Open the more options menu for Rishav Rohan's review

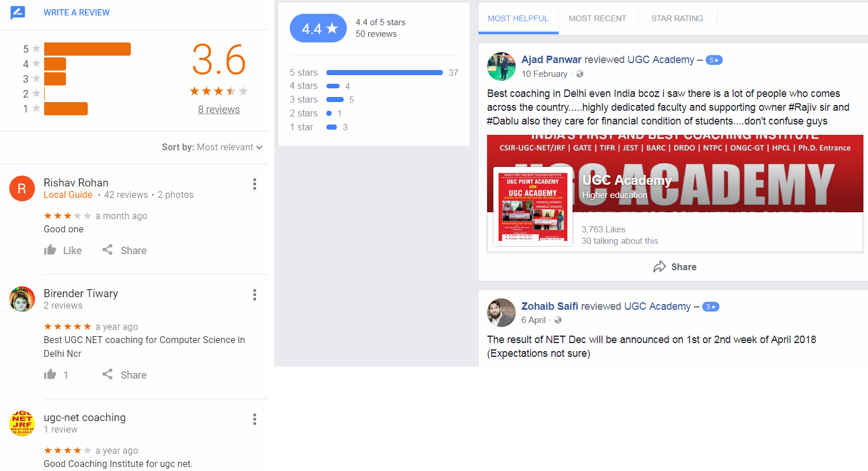tap(255, 184)
